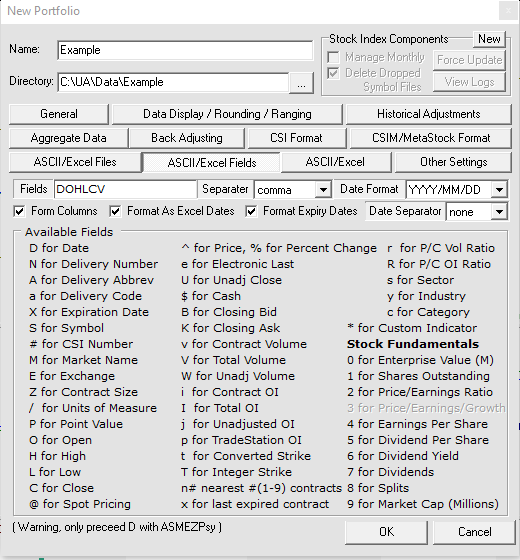Screen dimensions: 520x560
Task: Click '9 for Market Cap (Millions)' entry
Action: (x=423, y=504)
